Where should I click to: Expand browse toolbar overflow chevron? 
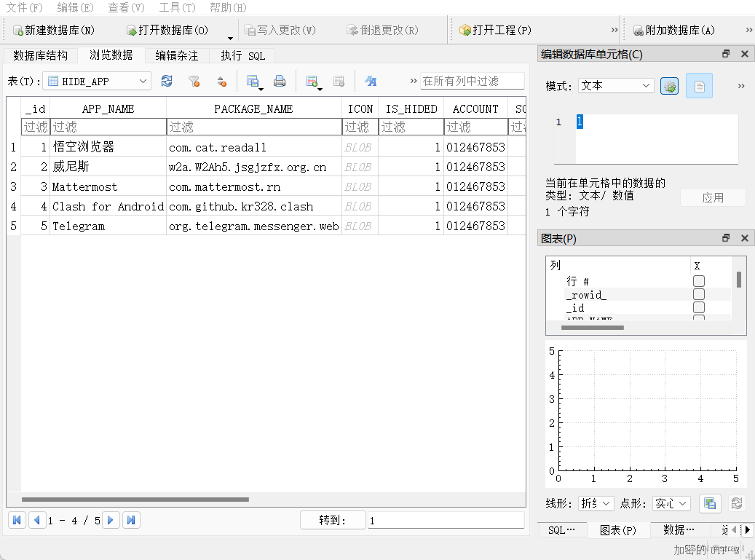click(x=413, y=81)
